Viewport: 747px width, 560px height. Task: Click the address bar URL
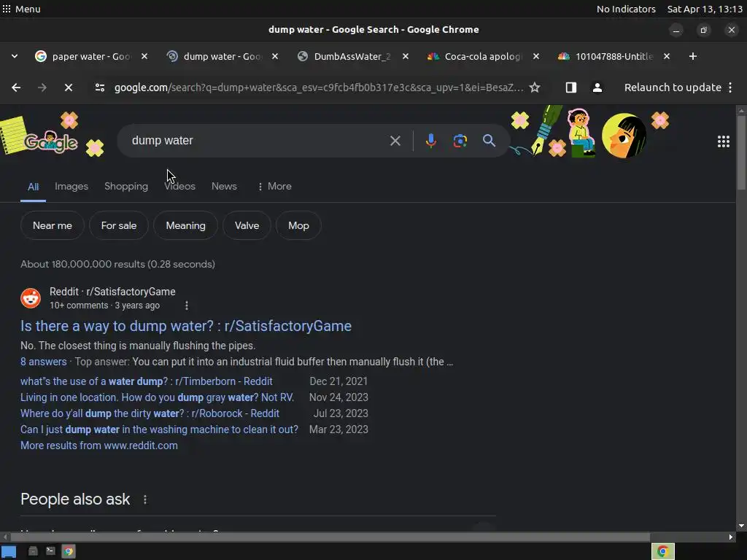tap(318, 87)
